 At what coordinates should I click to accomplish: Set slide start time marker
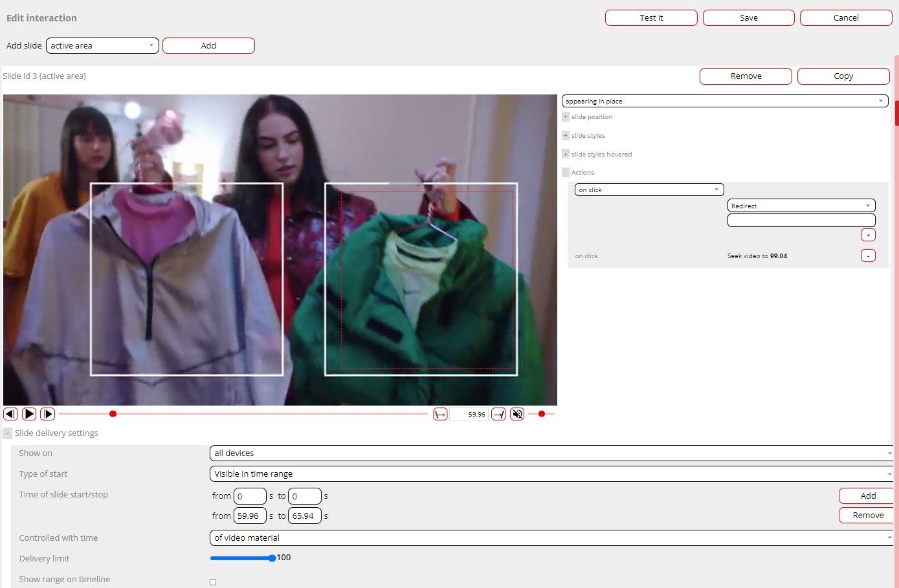[x=440, y=414]
